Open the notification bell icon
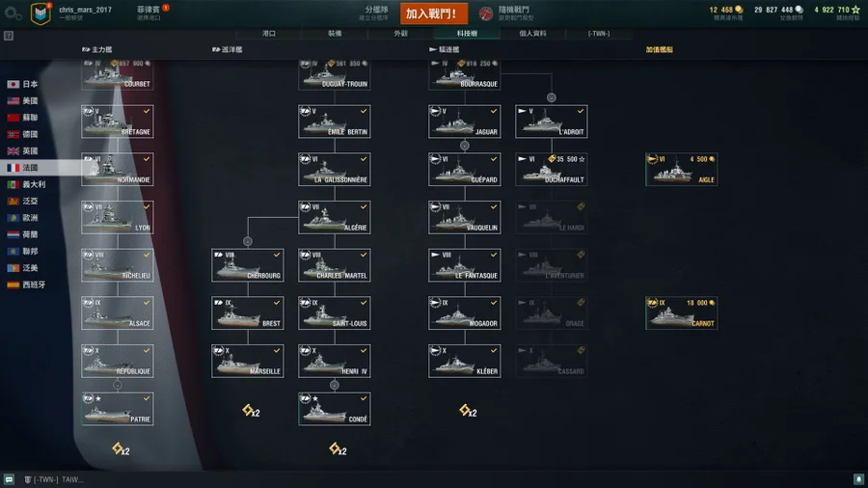Viewport: 868px width, 488px height. pos(858,479)
